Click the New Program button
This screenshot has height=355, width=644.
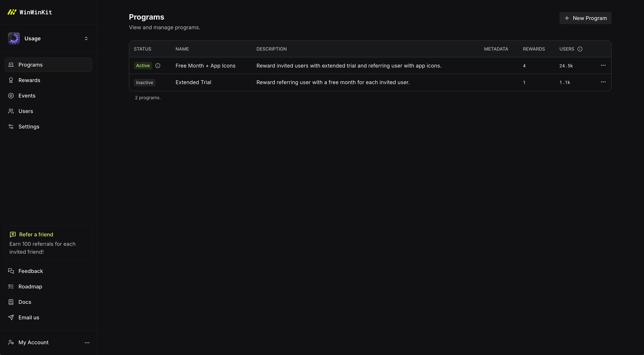pos(585,18)
